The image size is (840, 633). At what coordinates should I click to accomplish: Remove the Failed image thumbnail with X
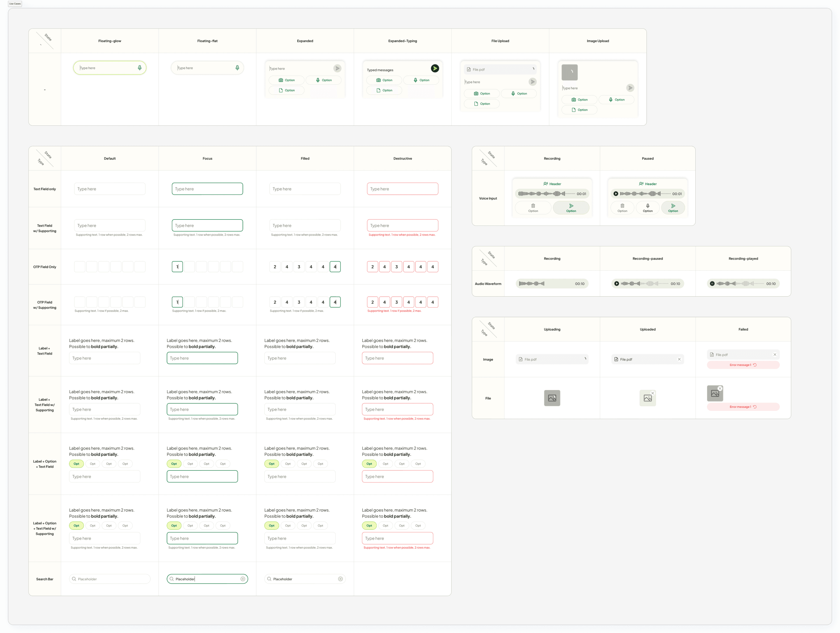click(720, 389)
